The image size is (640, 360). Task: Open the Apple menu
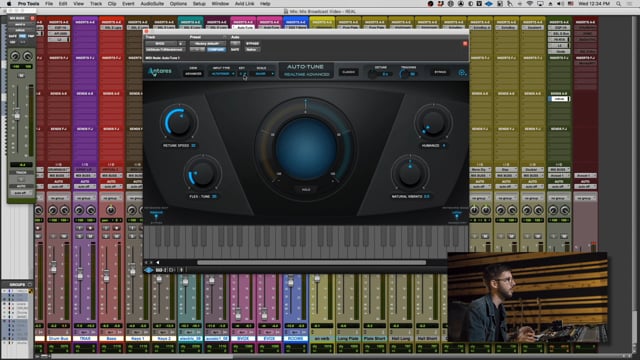pyautogui.click(x=9, y=4)
